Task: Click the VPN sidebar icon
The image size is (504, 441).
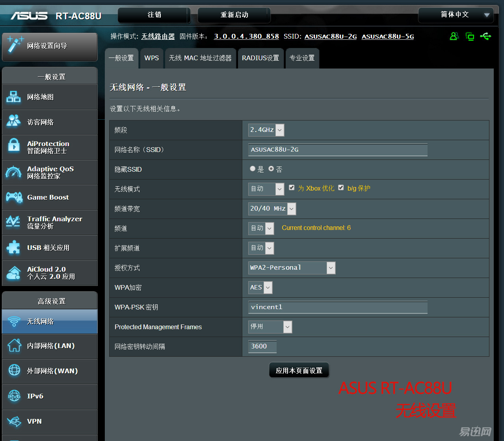Action: (14, 421)
